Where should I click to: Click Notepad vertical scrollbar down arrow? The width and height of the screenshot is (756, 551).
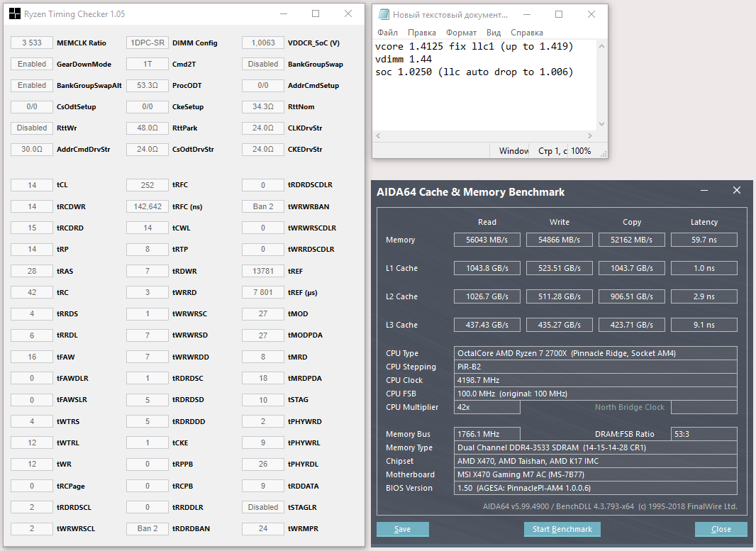click(601, 124)
